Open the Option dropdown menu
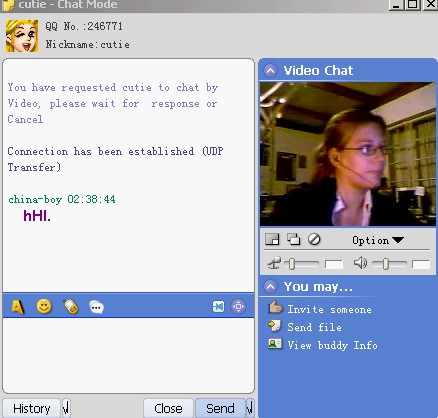The image size is (438, 418). click(378, 240)
